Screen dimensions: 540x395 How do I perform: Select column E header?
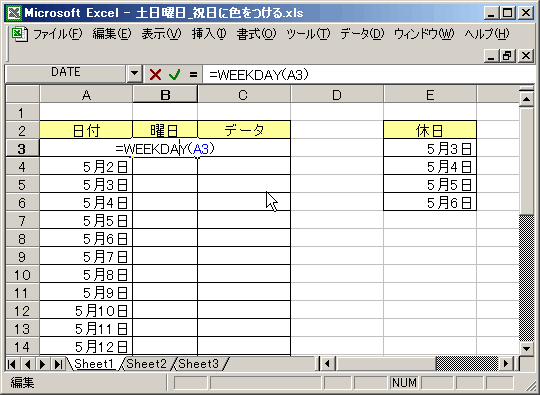430,95
